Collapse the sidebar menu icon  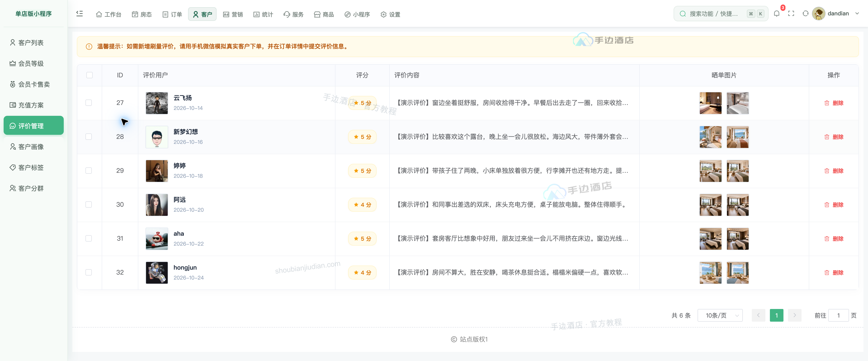click(80, 14)
